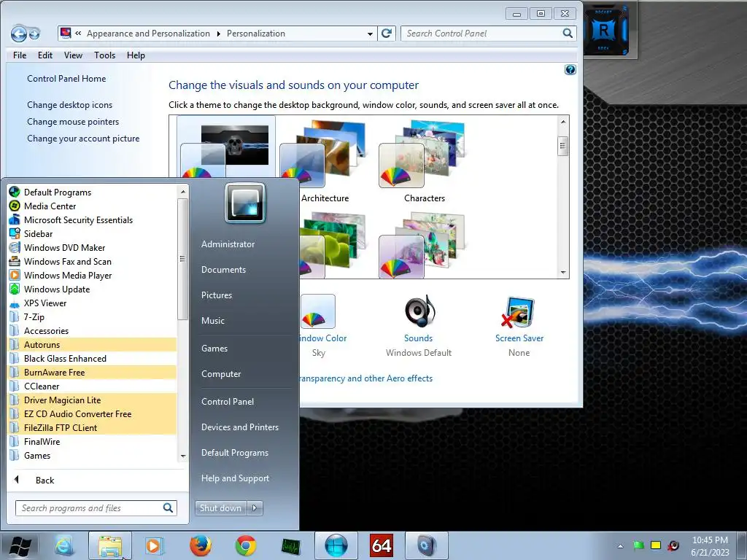
Task: Open the Tools menu
Action: click(x=105, y=55)
